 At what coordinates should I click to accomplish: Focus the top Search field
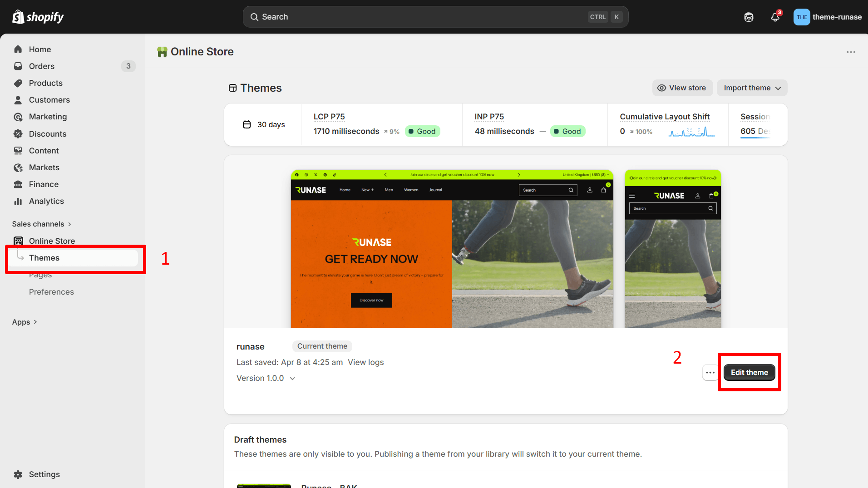pyautogui.click(x=435, y=17)
